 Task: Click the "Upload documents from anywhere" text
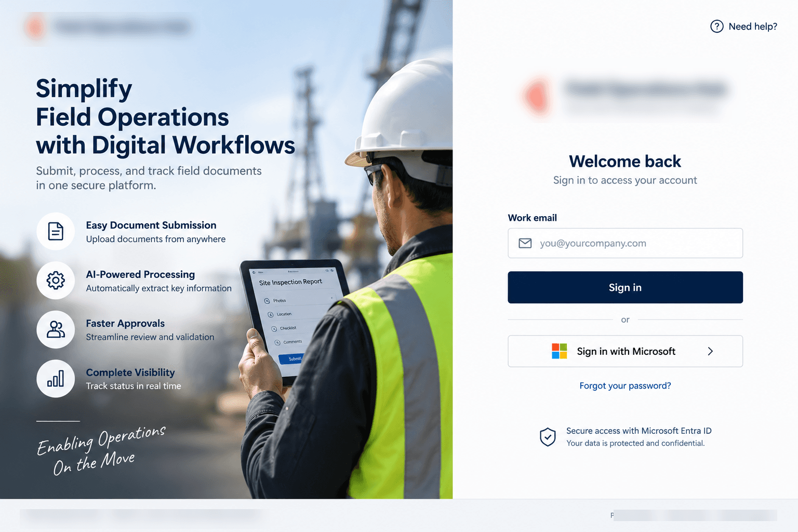point(156,239)
